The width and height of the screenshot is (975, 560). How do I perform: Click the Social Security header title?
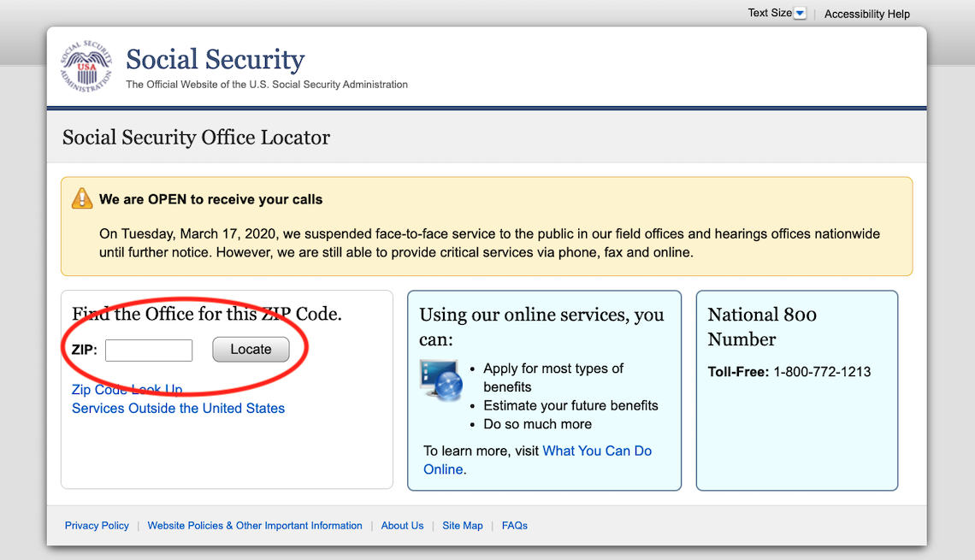pyautogui.click(x=215, y=59)
